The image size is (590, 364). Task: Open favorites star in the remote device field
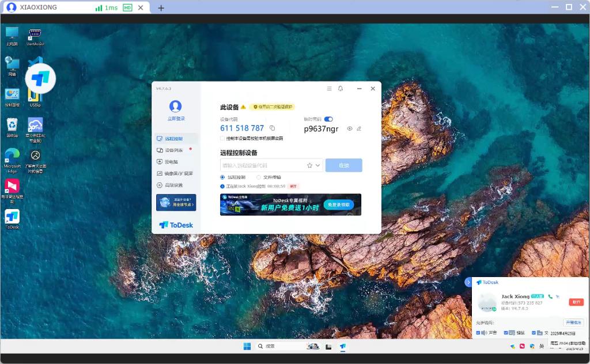[x=309, y=165]
